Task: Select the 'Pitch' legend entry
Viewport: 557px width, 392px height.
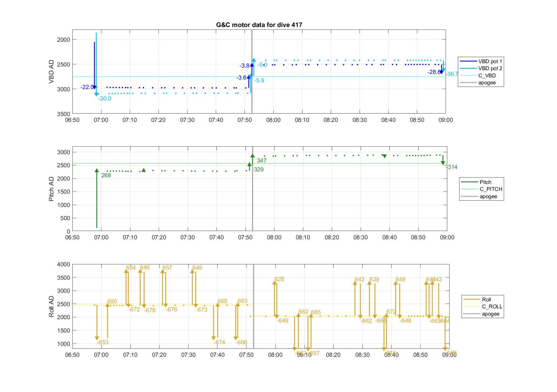Action: (477, 182)
